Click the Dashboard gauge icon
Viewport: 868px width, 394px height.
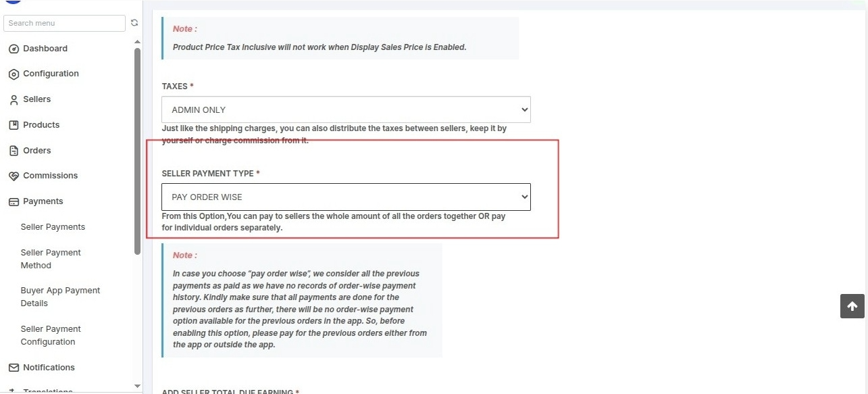(14, 49)
